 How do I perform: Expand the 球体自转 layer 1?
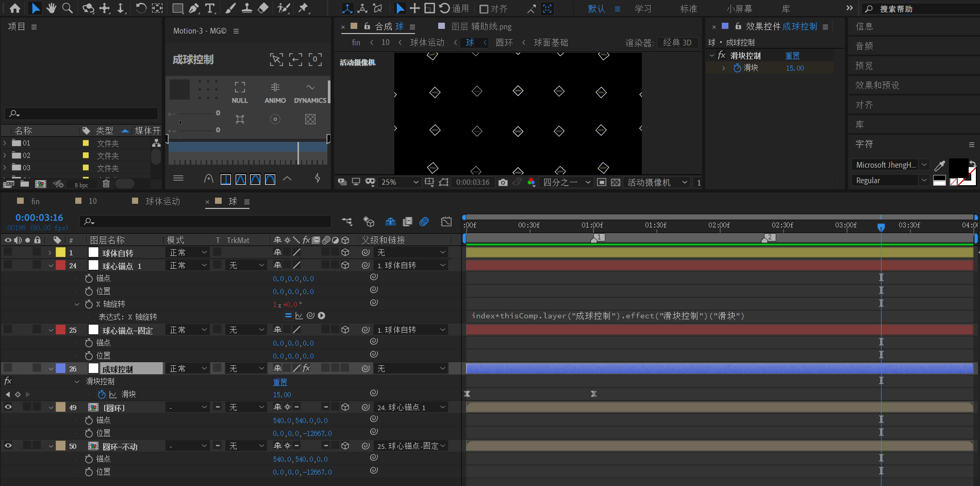[50, 252]
